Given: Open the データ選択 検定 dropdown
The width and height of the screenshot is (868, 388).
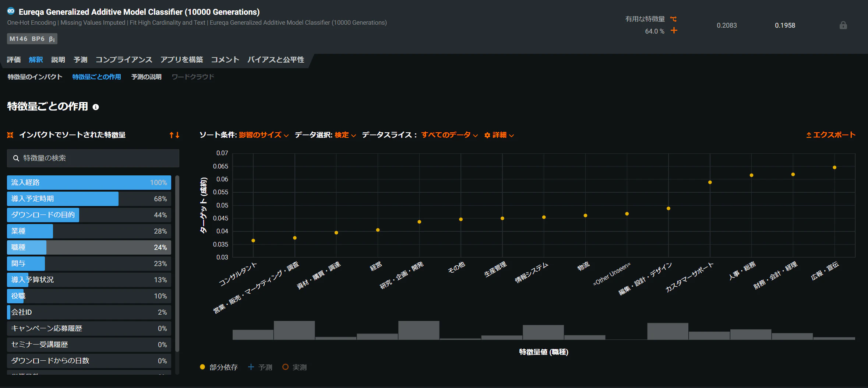Looking at the screenshot, I should coord(345,135).
